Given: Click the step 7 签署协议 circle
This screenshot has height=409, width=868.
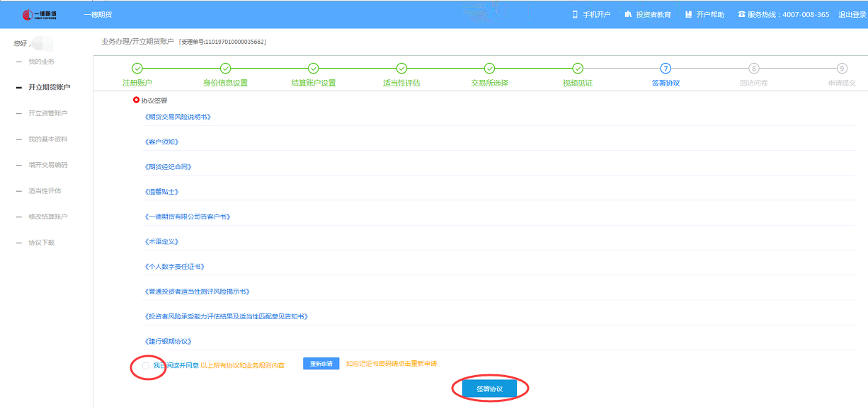Looking at the screenshot, I should (x=666, y=69).
